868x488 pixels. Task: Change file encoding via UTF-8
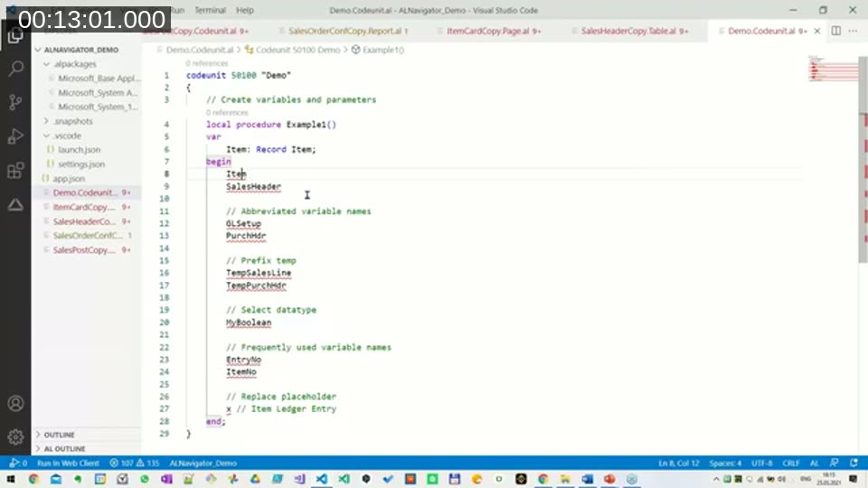pos(761,463)
